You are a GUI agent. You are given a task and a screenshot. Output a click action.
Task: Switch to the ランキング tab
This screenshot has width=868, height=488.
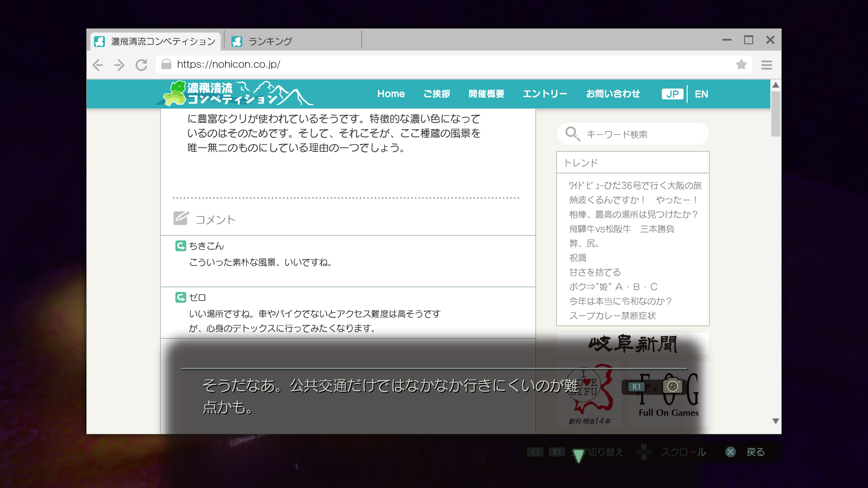270,42
